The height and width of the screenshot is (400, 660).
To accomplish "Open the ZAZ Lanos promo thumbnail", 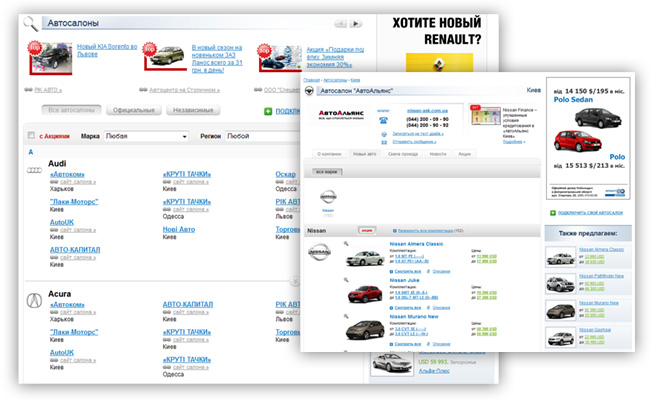I will 166,57.
